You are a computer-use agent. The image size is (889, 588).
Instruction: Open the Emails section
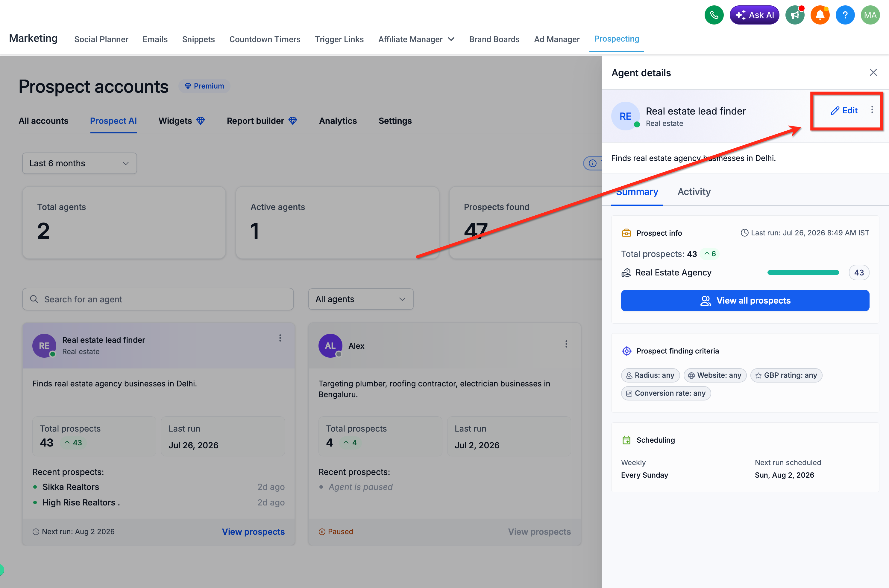coord(155,39)
